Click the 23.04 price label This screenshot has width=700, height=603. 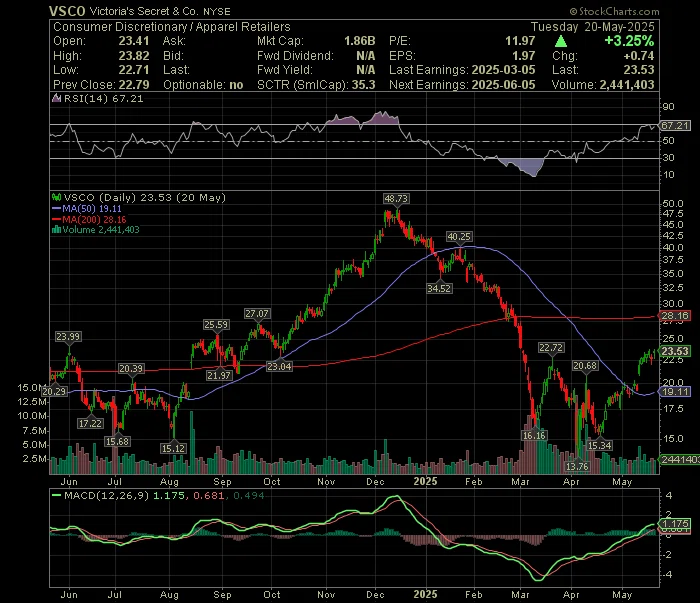(x=279, y=366)
